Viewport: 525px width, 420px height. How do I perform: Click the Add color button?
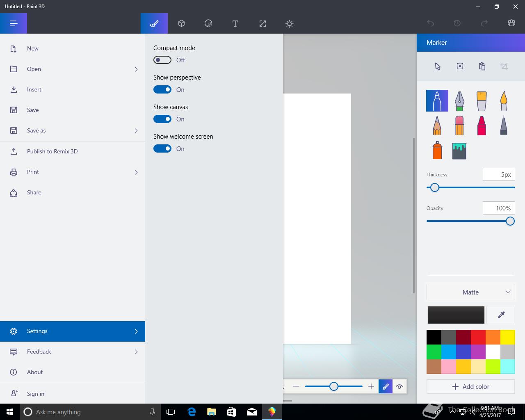pos(470,386)
